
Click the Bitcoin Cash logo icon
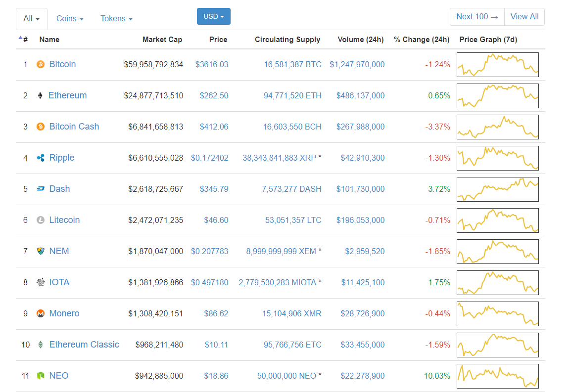click(41, 127)
